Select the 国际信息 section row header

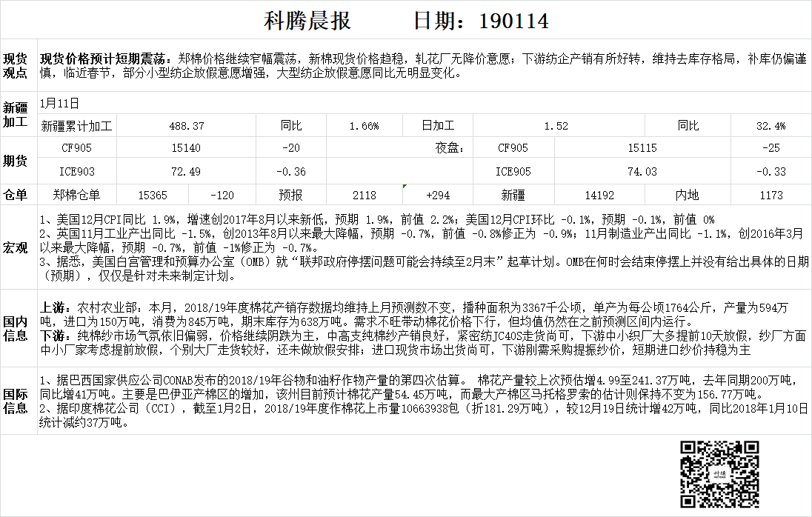pyautogui.click(x=16, y=400)
